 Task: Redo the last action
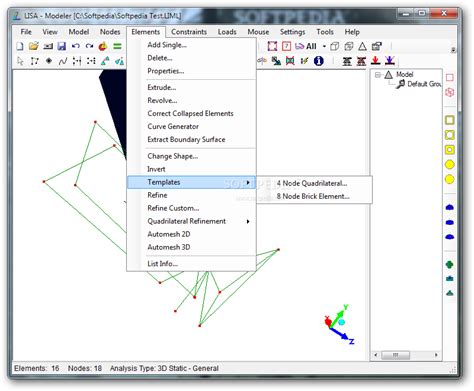[89, 46]
